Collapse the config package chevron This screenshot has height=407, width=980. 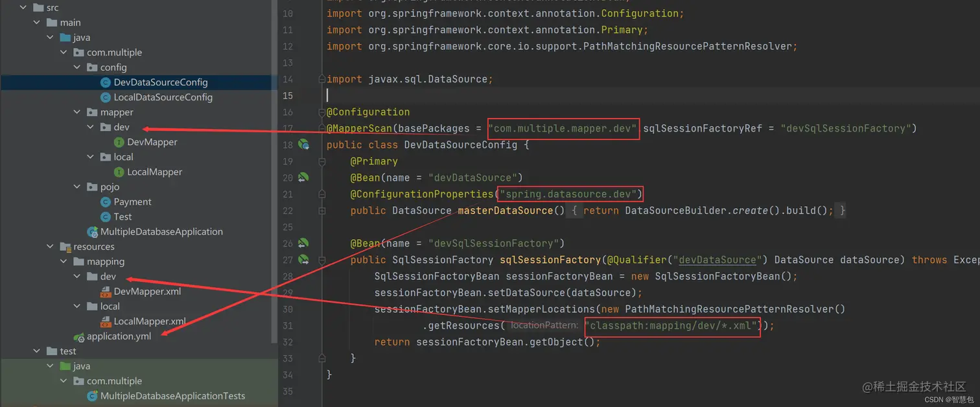77,67
